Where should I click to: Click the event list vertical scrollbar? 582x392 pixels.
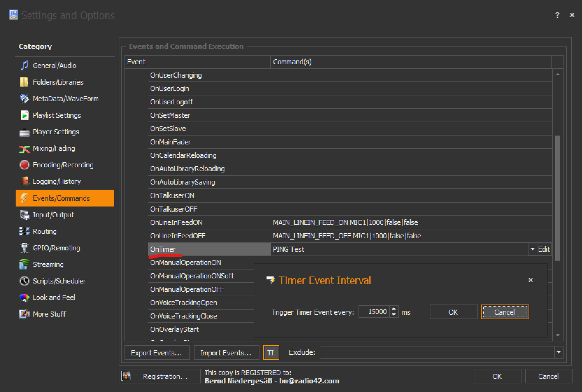pos(557,197)
